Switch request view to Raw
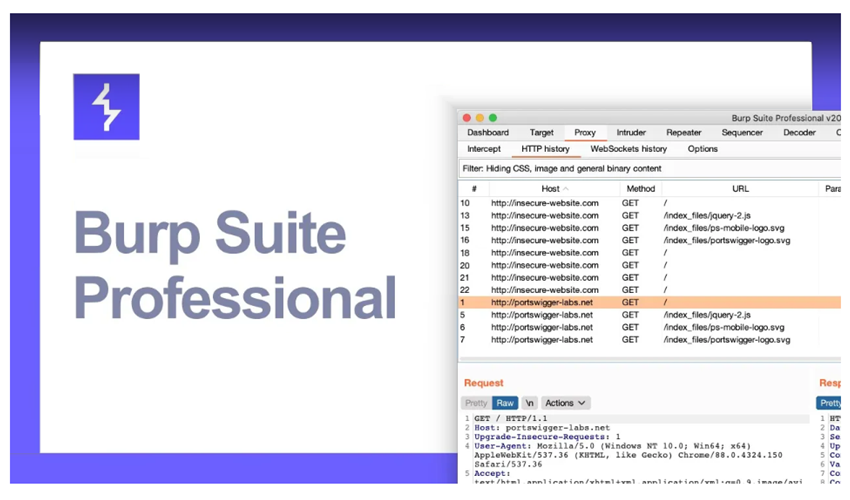The width and height of the screenshot is (850, 500). click(505, 403)
